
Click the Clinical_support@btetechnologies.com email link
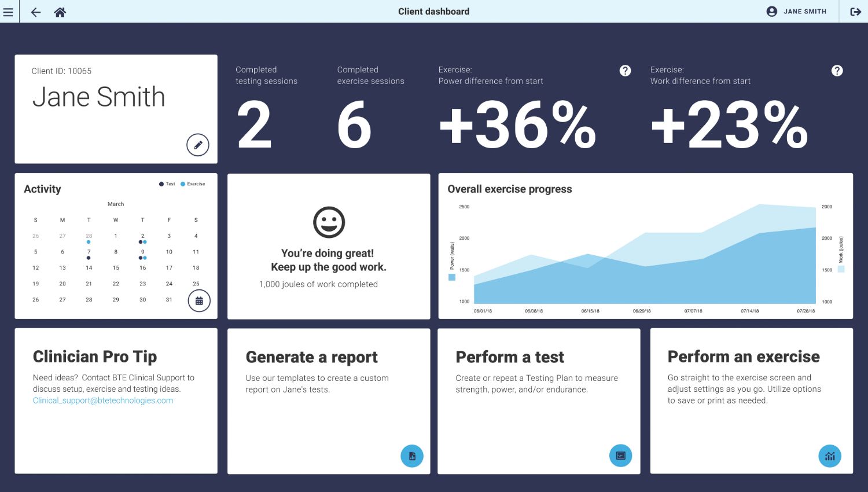click(103, 401)
